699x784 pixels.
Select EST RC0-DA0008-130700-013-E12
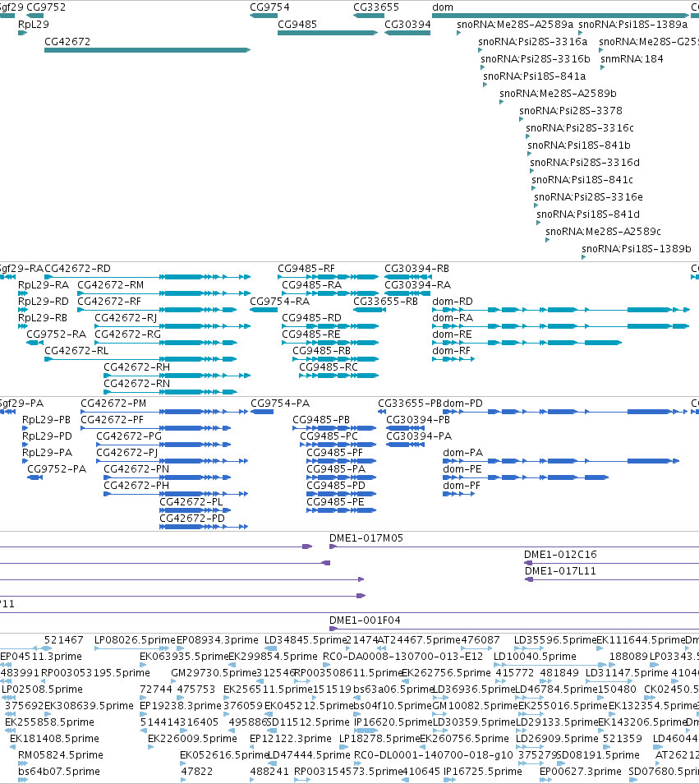pos(402,657)
